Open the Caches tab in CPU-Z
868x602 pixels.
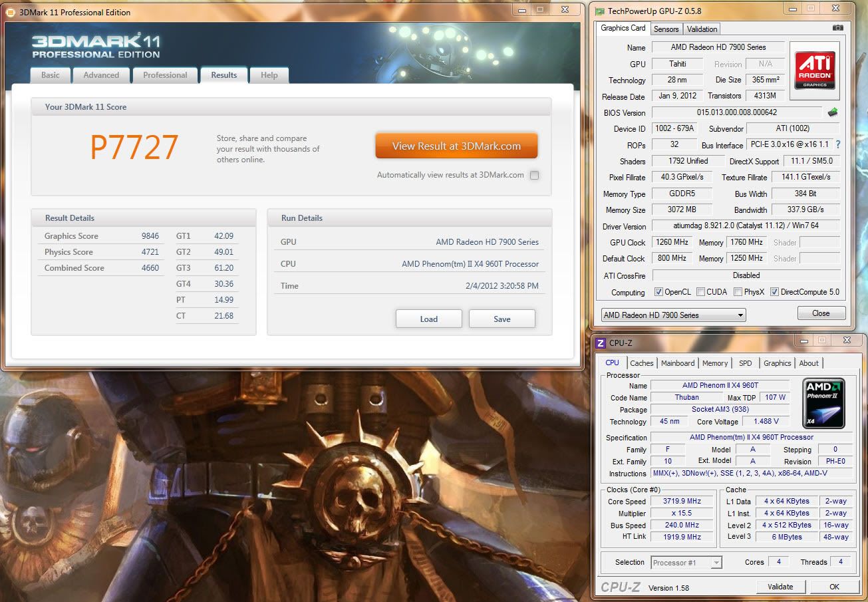(642, 363)
